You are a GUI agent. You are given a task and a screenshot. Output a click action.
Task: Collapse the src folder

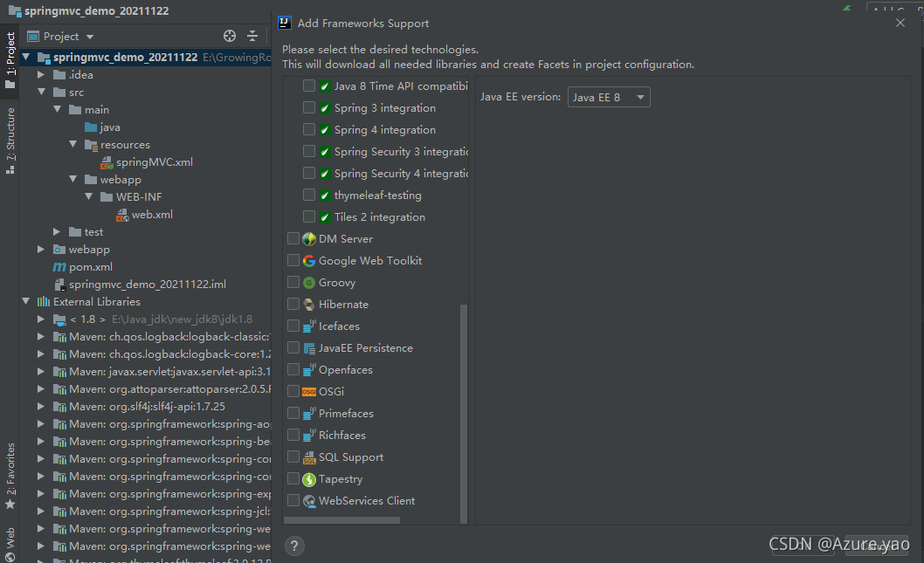(41, 93)
